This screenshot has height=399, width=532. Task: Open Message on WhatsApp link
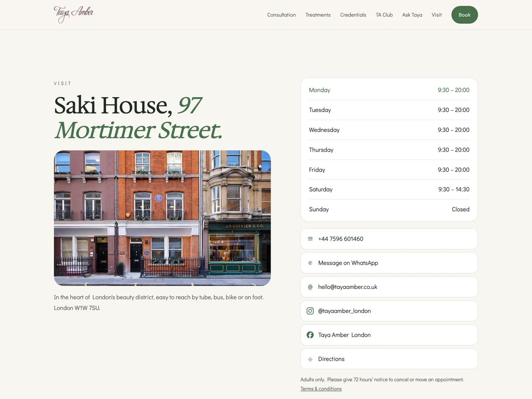coord(389,263)
